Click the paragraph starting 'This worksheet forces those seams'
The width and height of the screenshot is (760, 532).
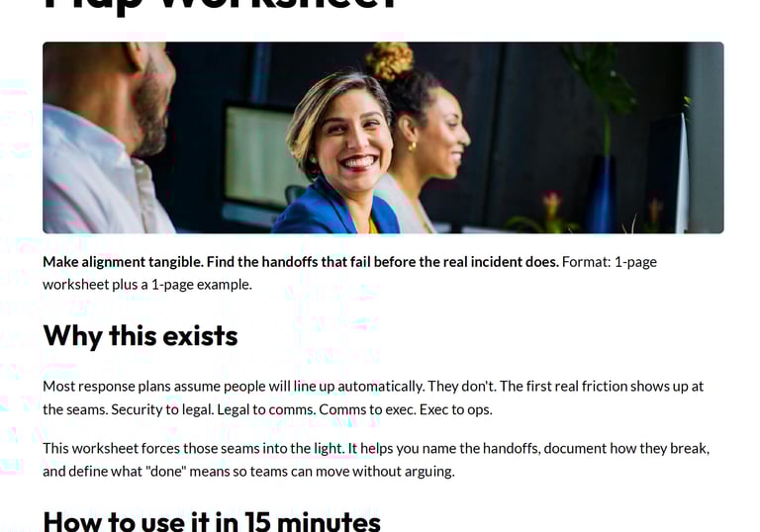[376, 460]
